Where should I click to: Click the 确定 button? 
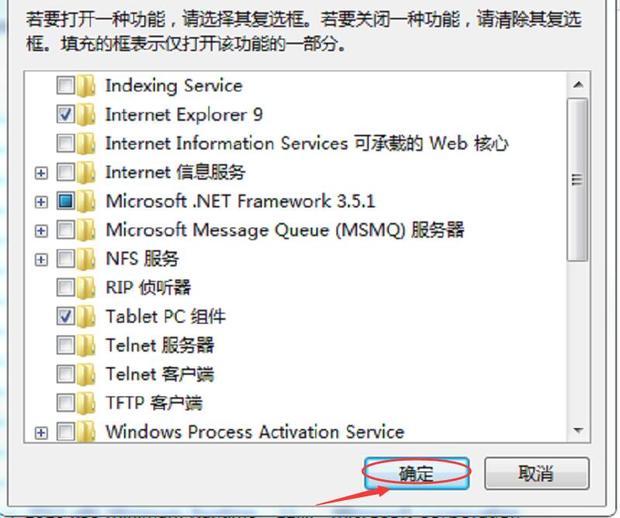tap(417, 473)
